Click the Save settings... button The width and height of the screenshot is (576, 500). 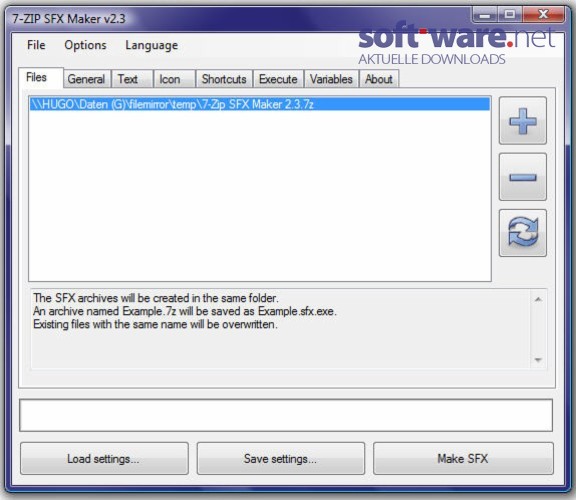click(281, 458)
